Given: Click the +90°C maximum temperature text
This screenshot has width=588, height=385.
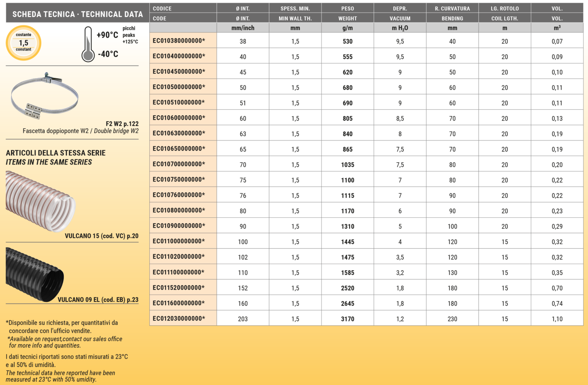Looking at the screenshot, I should (107, 35).
